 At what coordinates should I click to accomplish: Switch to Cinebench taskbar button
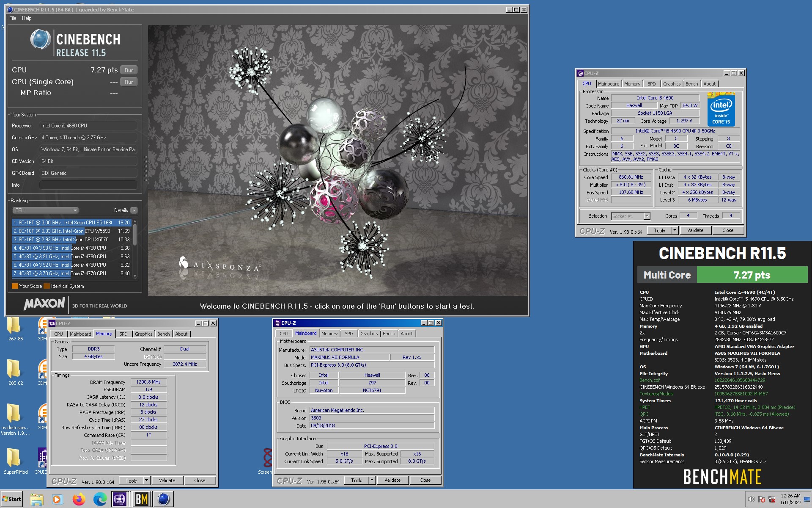pos(163,500)
